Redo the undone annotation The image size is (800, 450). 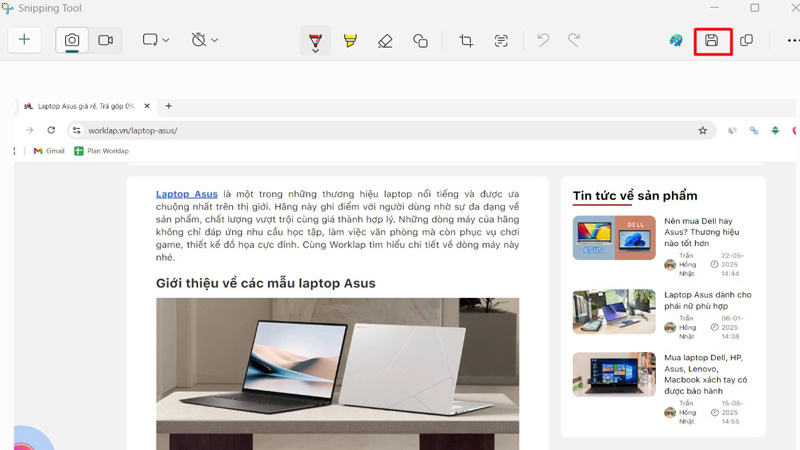[574, 40]
